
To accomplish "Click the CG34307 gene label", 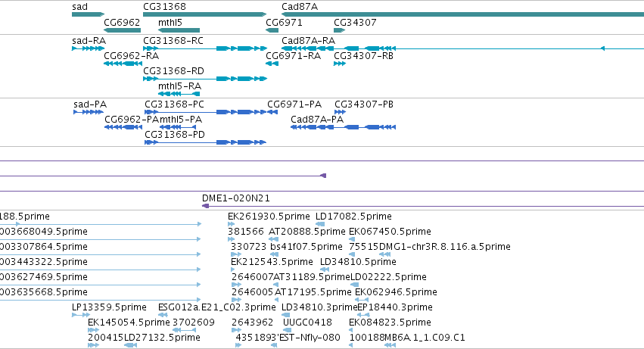I will 355,23.
